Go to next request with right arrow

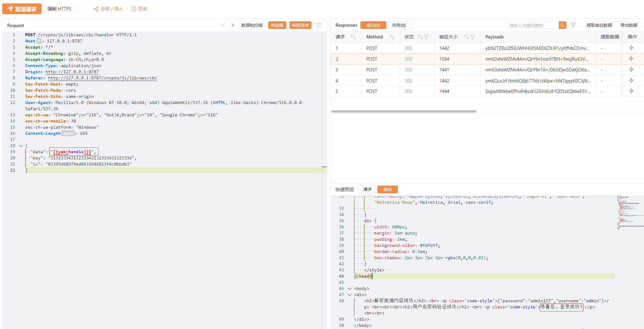(233, 25)
